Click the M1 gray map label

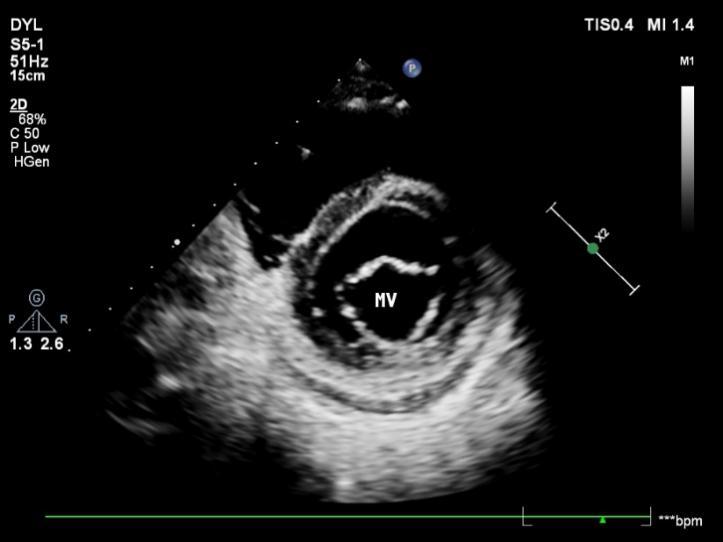pos(687,62)
